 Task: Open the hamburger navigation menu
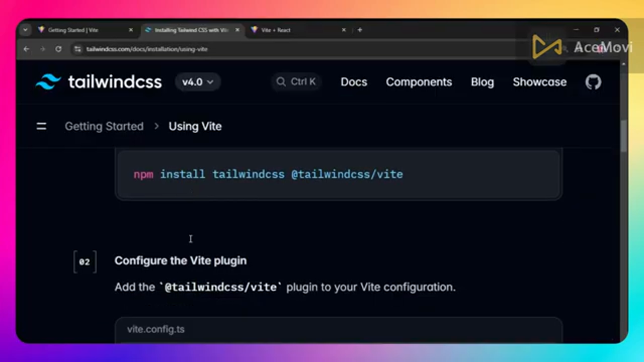(41, 126)
